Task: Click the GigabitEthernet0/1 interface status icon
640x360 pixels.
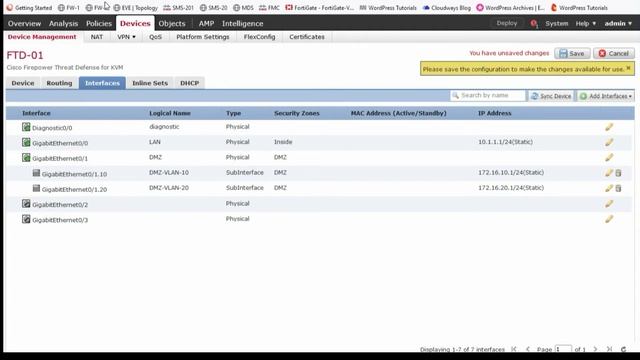Action: pos(26,158)
